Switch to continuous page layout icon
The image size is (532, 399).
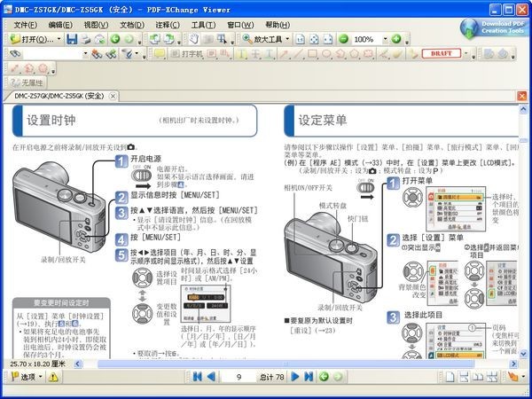click(464, 377)
